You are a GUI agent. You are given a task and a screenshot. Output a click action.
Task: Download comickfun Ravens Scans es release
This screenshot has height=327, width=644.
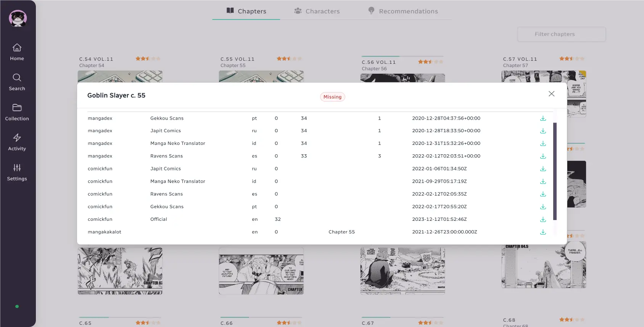[543, 194]
